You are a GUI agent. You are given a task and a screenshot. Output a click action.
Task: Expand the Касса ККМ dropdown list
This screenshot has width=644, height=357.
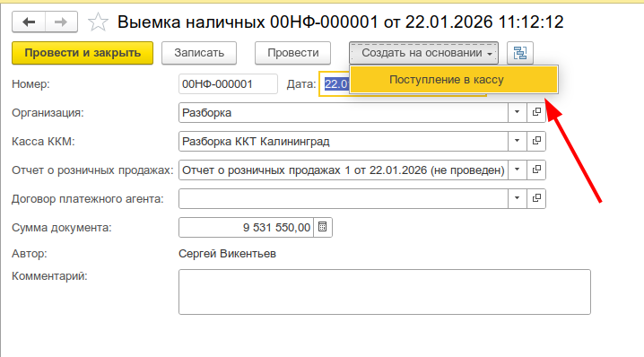point(518,141)
